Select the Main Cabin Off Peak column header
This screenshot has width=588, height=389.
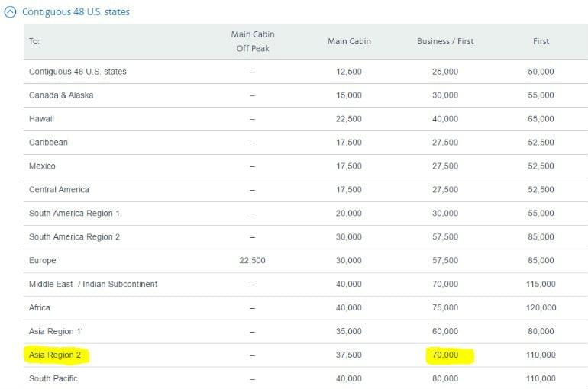pos(253,41)
